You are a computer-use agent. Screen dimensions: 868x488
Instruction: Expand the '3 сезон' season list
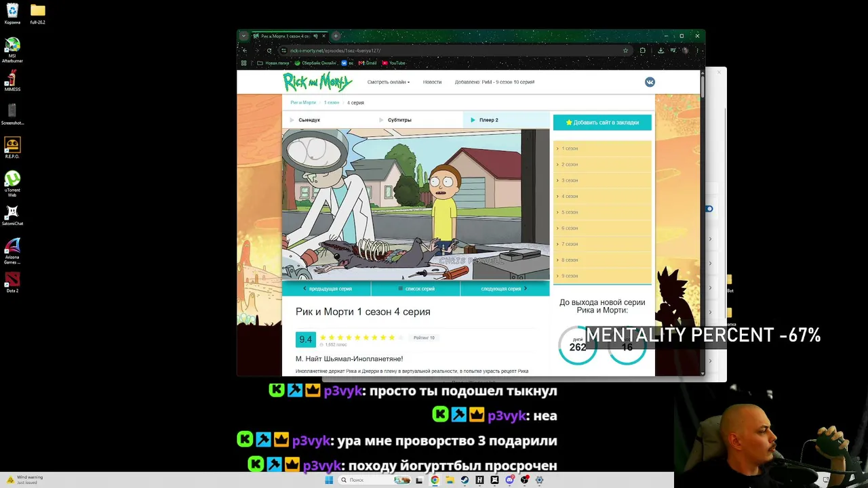(x=602, y=180)
